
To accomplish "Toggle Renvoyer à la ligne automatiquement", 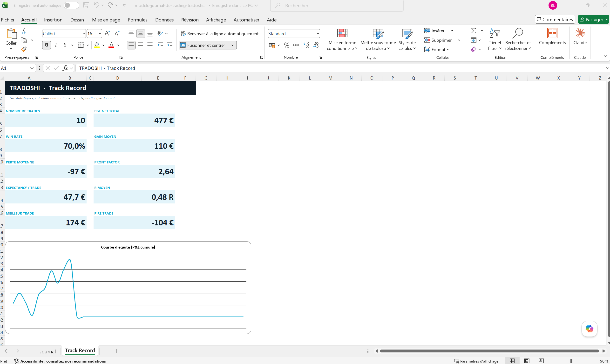I will pos(220,34).
